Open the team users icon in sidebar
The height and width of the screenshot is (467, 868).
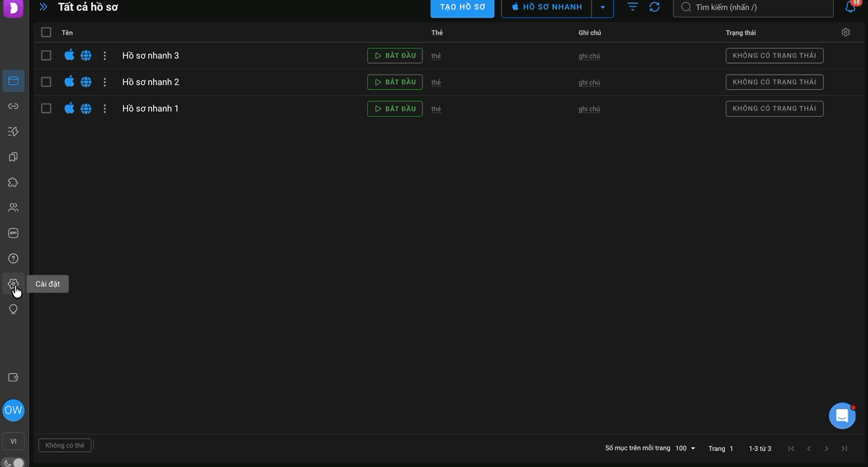[13, 207]
